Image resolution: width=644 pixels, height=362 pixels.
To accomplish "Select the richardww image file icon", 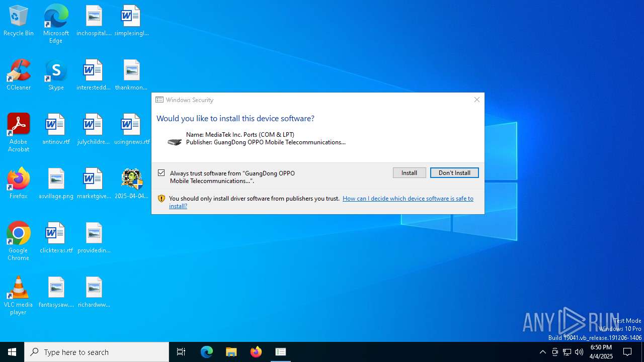I will 94,293.
